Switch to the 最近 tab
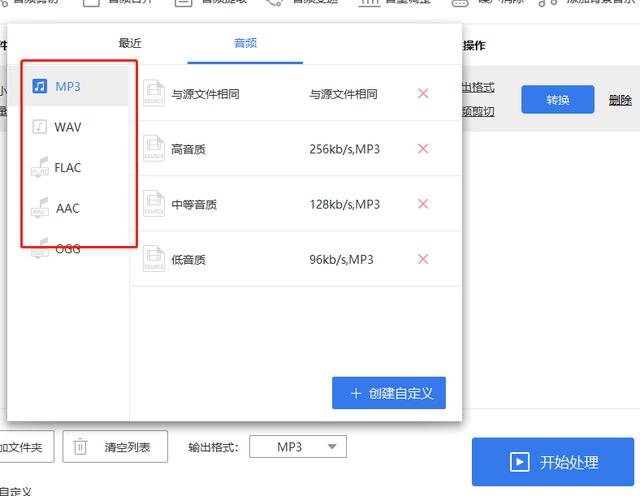 coord(130,43)
